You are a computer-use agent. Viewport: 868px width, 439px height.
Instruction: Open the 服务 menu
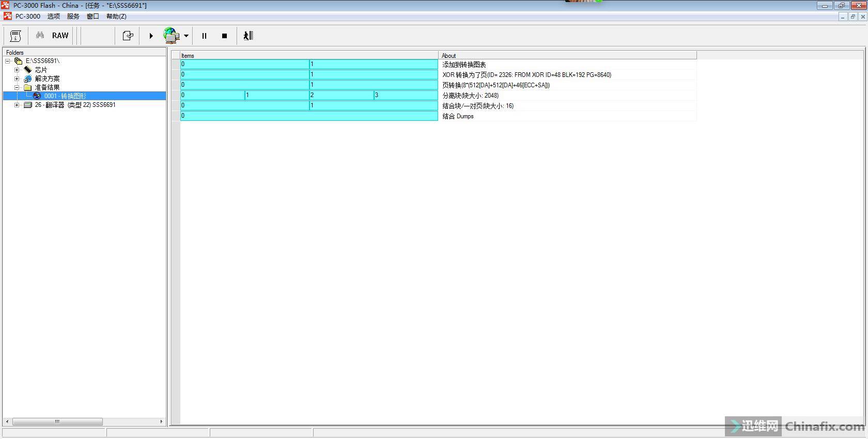(73, 17)
